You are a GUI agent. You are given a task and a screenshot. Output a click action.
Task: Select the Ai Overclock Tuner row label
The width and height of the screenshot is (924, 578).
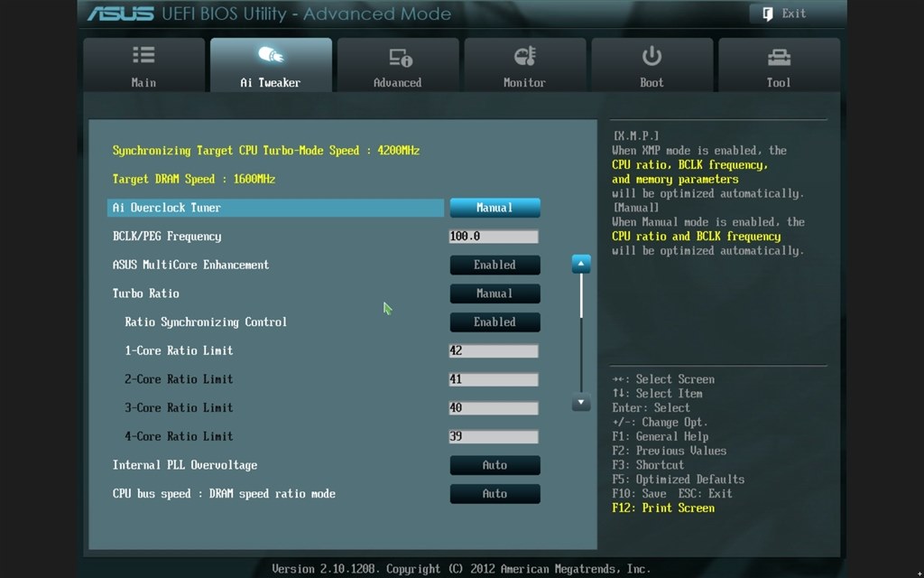[167, 208]
